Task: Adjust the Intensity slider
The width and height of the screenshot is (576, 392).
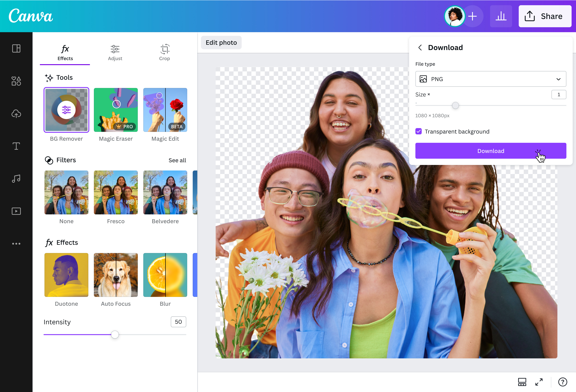Action: click(x=115, y=334)
